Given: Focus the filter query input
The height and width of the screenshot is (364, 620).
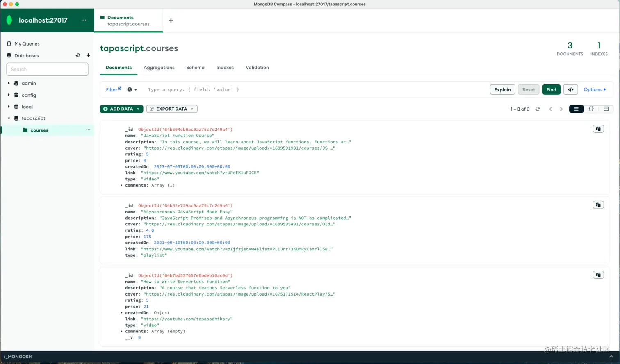Looking at the screenshot, I should coord(316,89).
